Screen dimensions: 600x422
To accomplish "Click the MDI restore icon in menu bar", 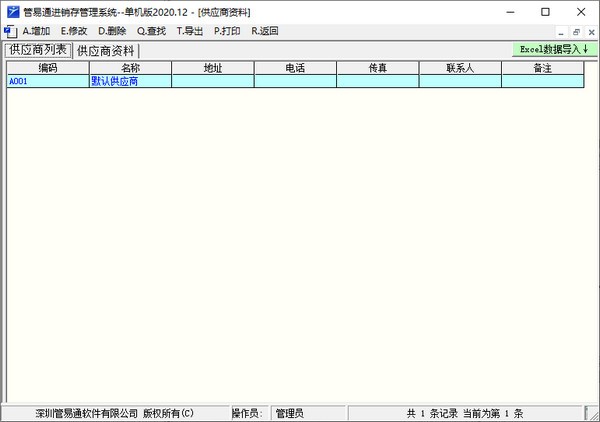I will (575, 31).
